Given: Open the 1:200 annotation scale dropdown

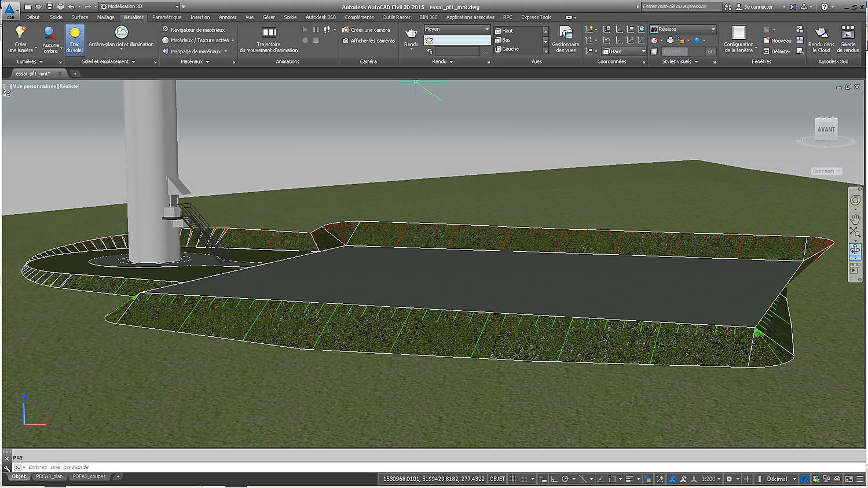Looking at the screenshot, I should click(711, 479).
